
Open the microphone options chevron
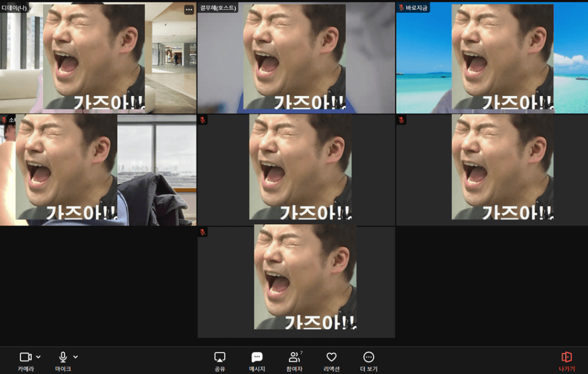click(x=75, y=357)
